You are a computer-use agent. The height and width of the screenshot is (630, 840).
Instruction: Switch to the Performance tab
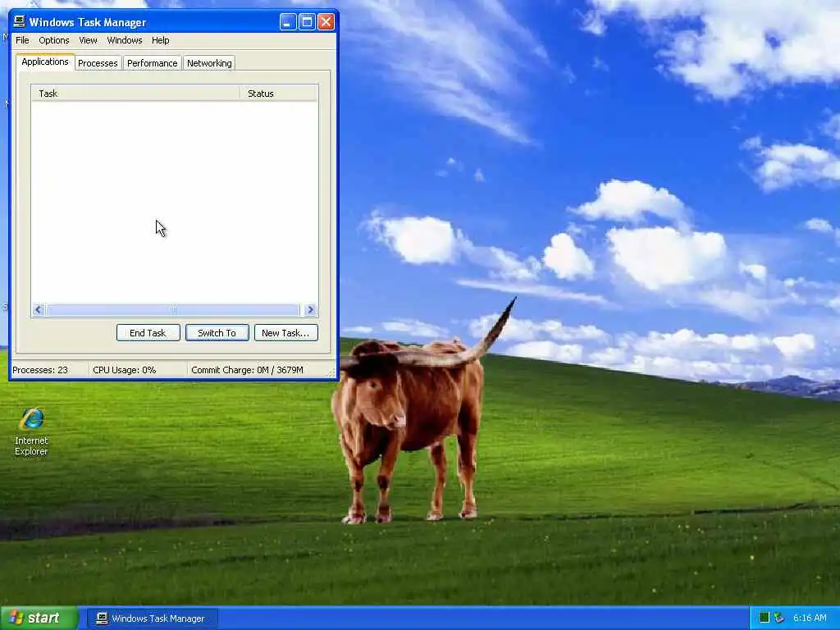click(152, 63)
